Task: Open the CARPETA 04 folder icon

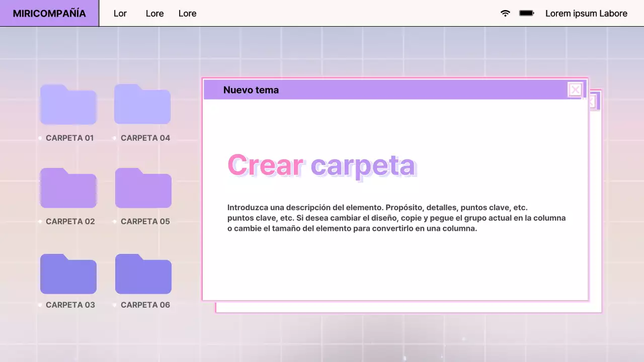Action: pos(142,105)
